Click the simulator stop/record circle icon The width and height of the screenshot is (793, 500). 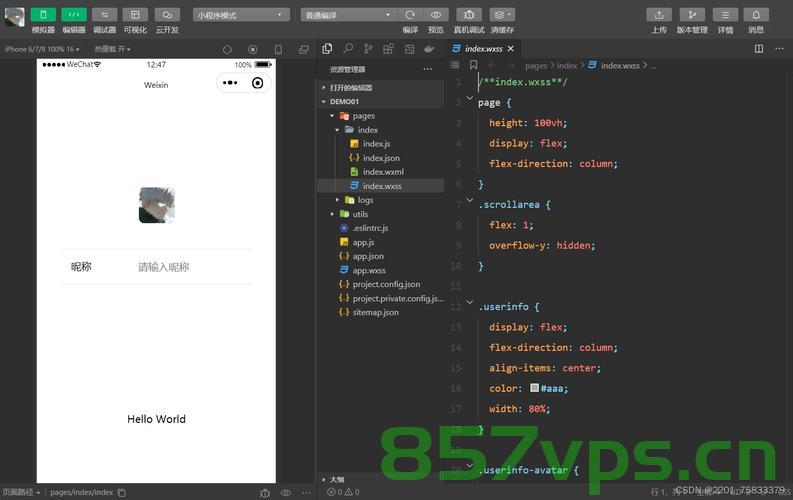tap(253, 50)
